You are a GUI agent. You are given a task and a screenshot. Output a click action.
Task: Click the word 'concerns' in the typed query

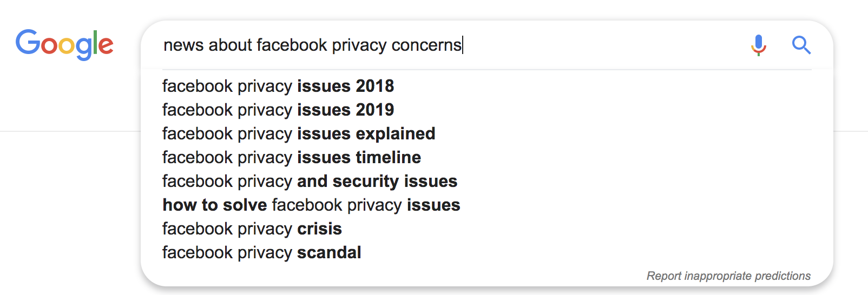426,45
